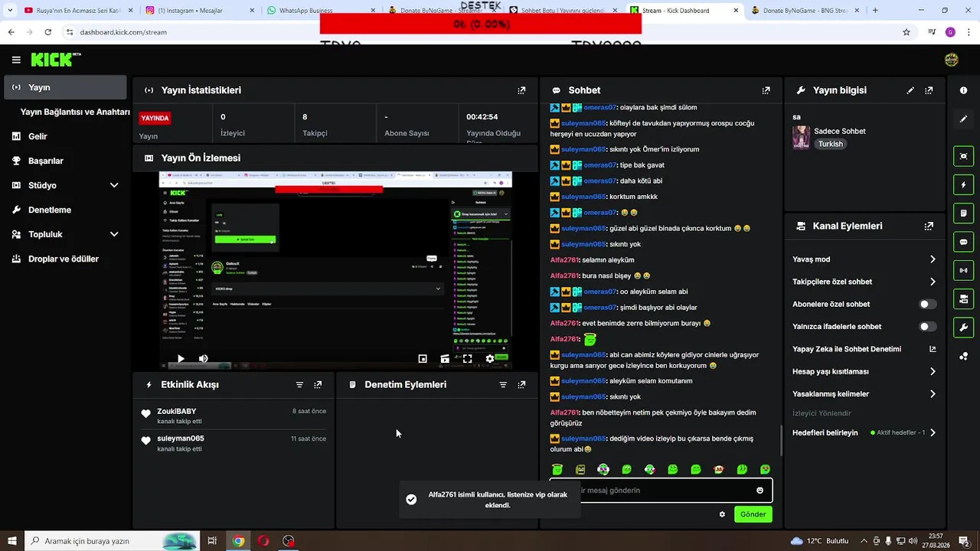Click username suleyman065 in latest chat message
This screenshot has width=980, height=551.
pos(583,439)
